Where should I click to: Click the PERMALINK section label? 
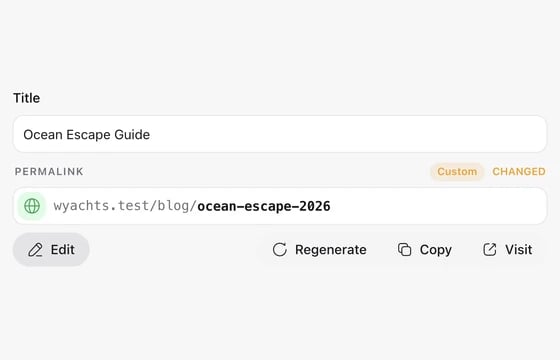point(49,171)
